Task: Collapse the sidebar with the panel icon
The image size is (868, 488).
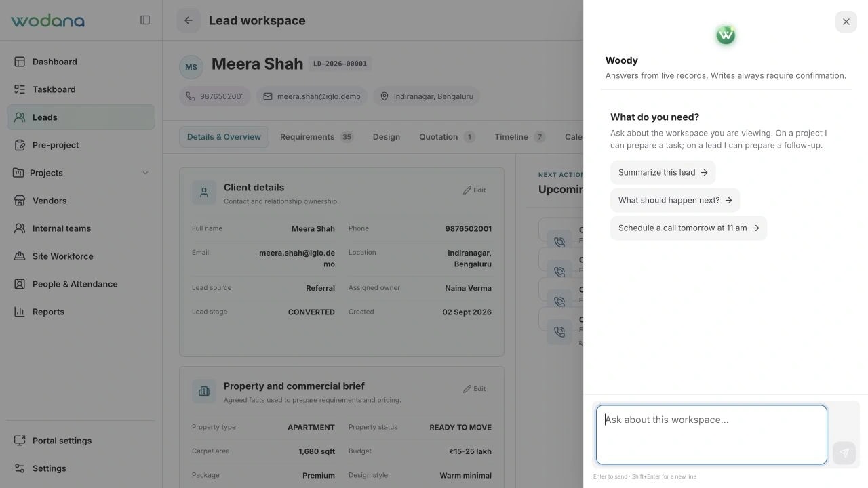Action: [x=145, y=20]
